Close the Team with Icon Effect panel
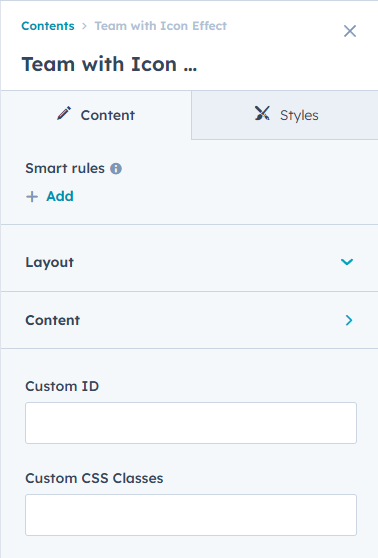Image resolution: width=378 pixels, height=558 pixels. point(350,31)
